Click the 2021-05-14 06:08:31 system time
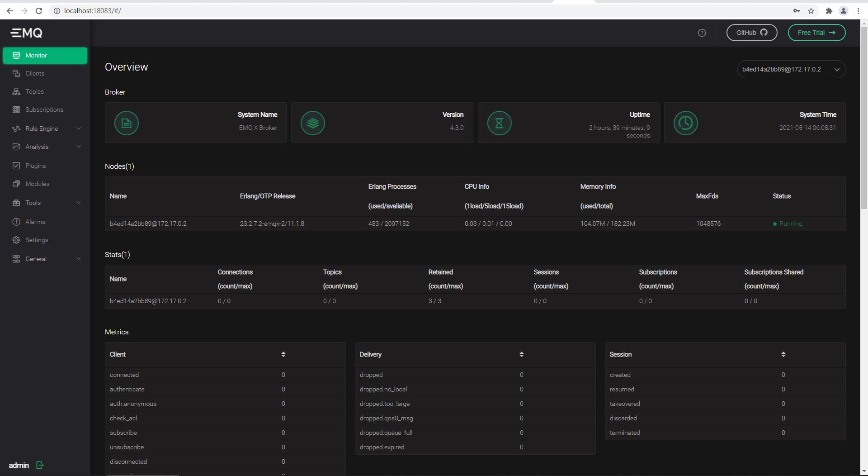Viewport: 868px width, 476px height. (x=807, y=128)
